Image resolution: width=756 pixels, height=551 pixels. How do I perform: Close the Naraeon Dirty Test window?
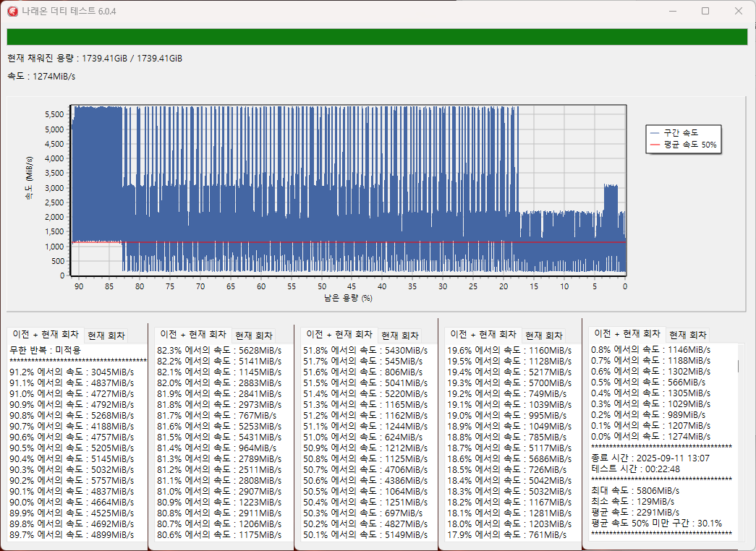coord(738,11)
